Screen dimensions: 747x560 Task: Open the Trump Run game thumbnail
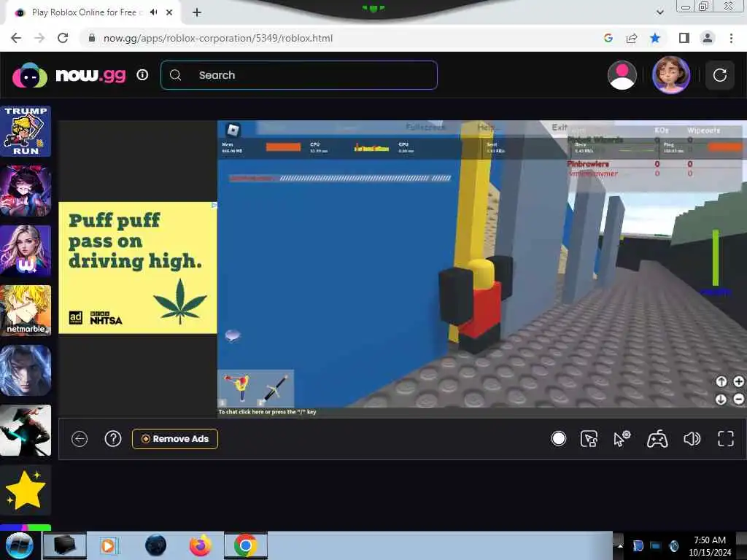click(26, 131)
